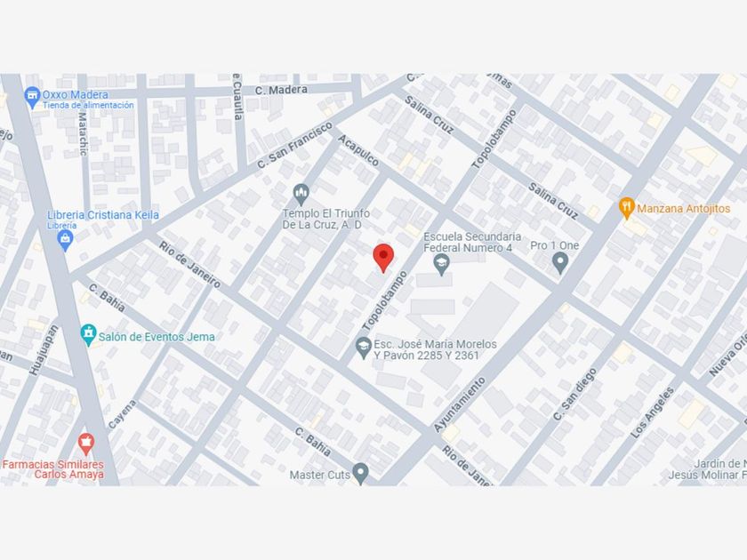Select the Salón de Eventos Jema icon
This screenshot has width=747, height=560.
(x=88, y=335)
